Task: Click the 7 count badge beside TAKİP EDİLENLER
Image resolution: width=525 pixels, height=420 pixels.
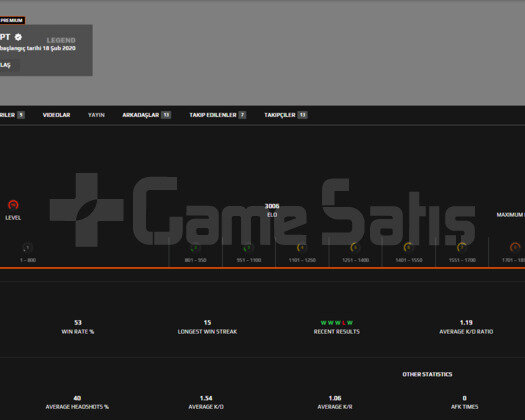Action: [242, 115]
